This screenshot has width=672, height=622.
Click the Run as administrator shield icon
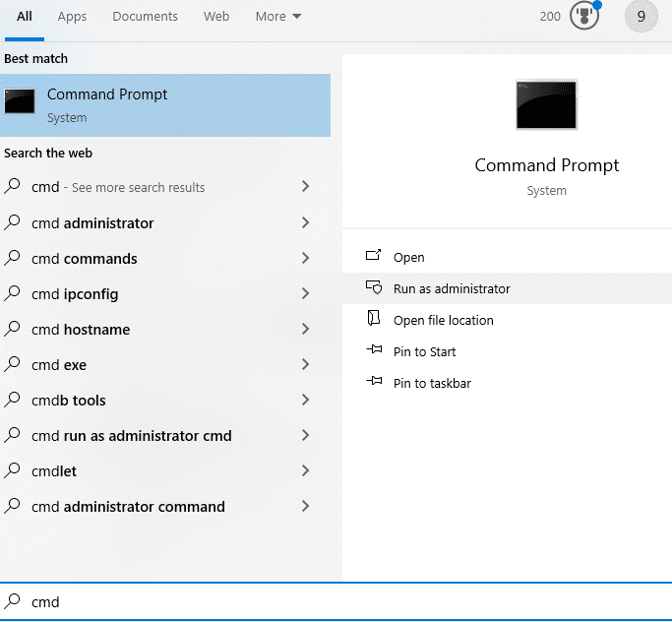(373, 287)
